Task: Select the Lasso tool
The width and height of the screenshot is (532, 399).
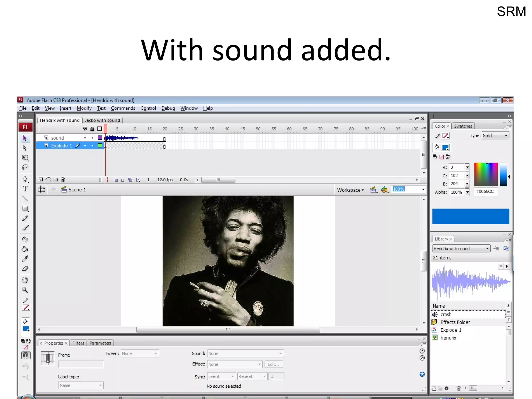Action: (25, 167)
